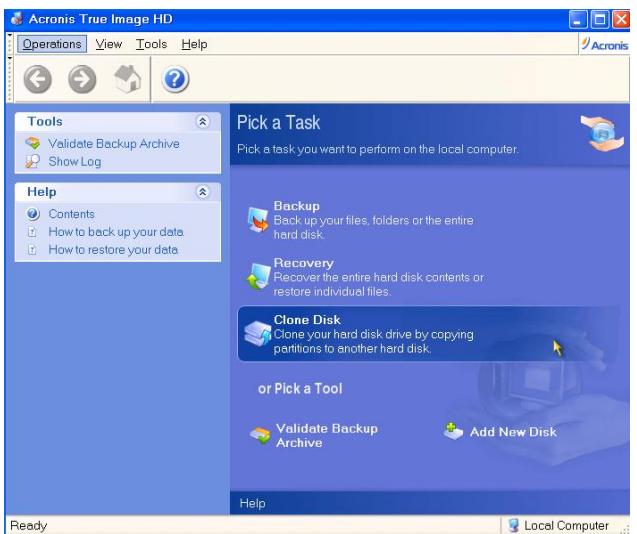Click the Acronis logo in menu bar

pyautogui.click(x=604, y=44)
